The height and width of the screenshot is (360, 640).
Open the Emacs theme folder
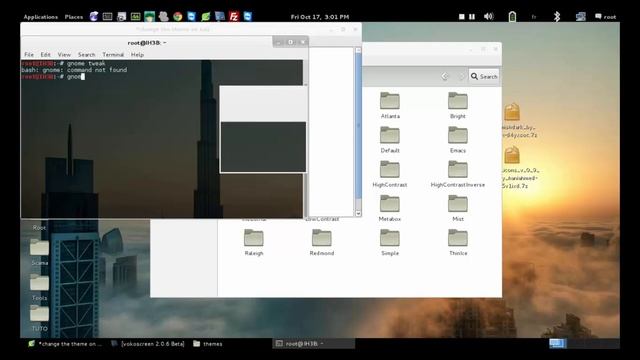coord(458,140)
